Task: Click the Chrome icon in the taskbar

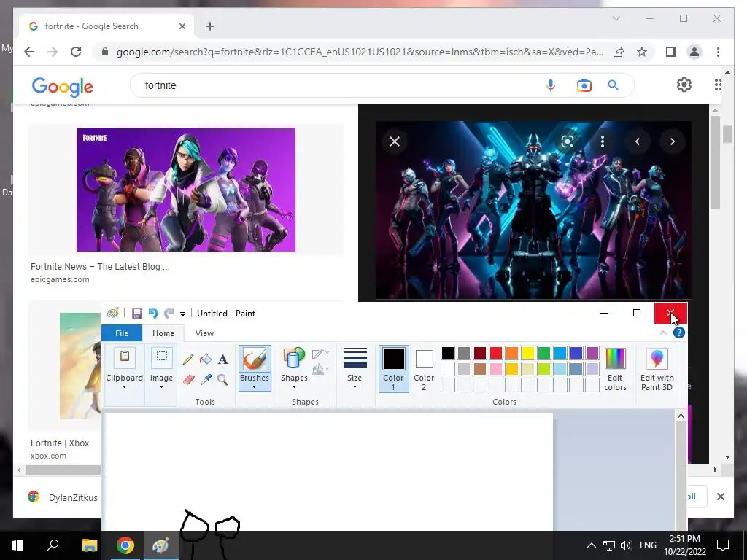Action: [125, 545]
